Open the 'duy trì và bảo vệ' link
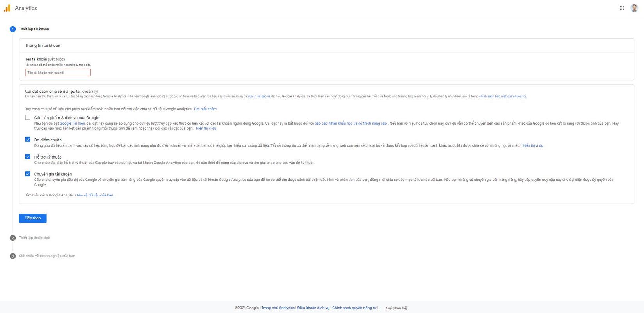 [259, 96]
